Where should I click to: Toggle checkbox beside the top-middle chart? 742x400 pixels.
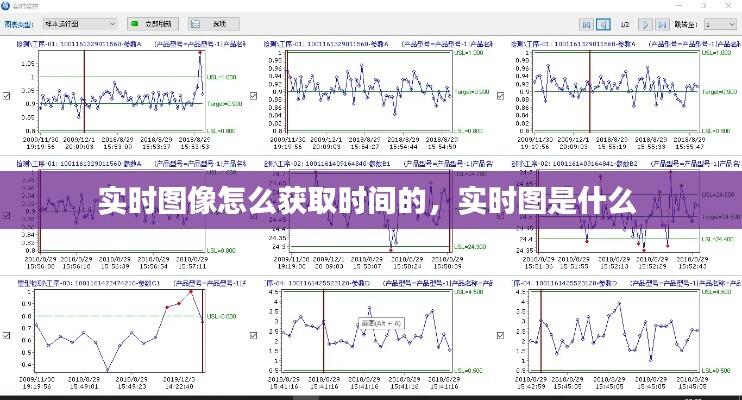(x=256, y=95)
